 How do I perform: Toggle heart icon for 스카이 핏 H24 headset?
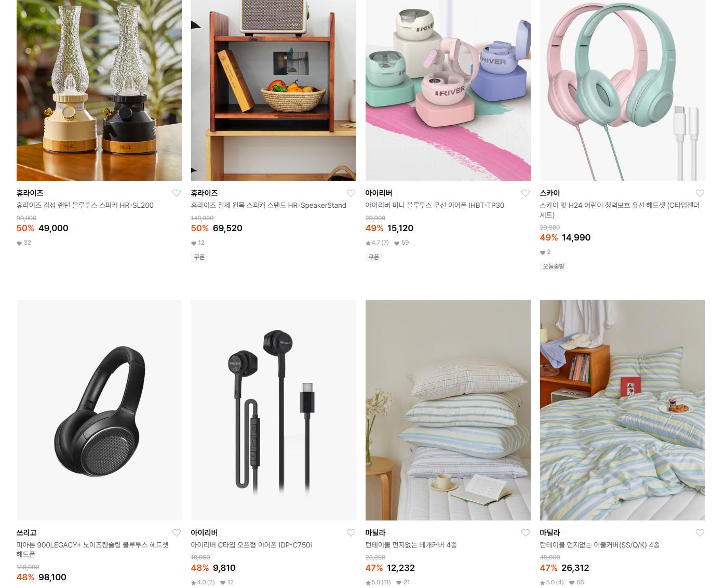pyautogui.click(x=700, y=193)
